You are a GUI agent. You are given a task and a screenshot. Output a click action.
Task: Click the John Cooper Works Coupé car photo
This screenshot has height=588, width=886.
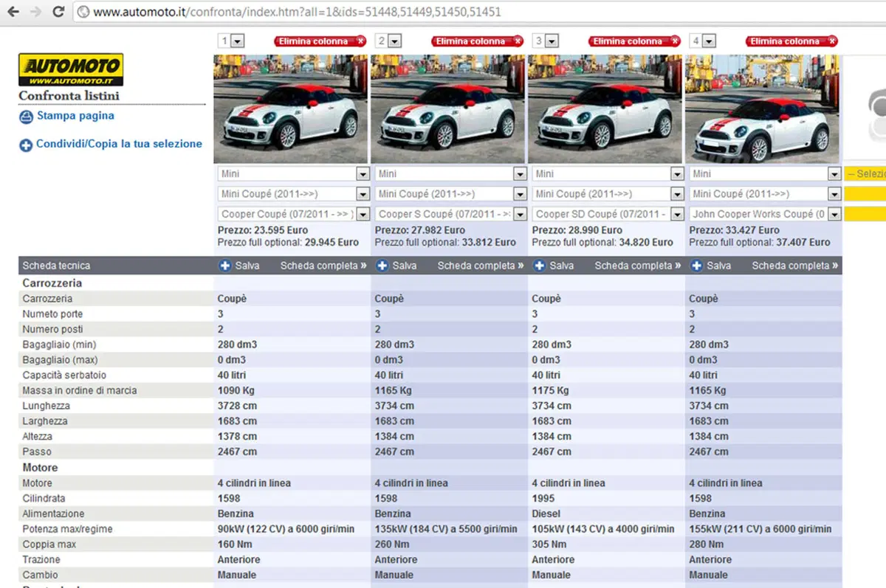pyautogui.click(x=763, y=108)
